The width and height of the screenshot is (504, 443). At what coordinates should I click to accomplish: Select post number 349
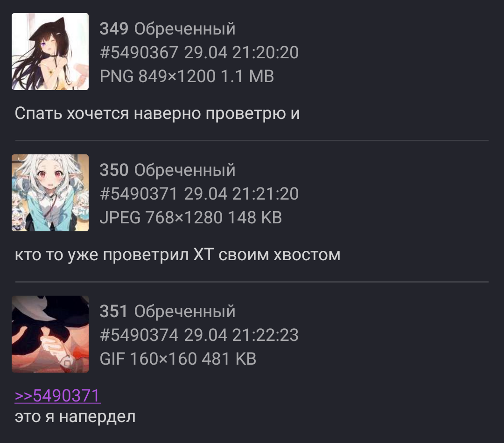tap(114, 28)
